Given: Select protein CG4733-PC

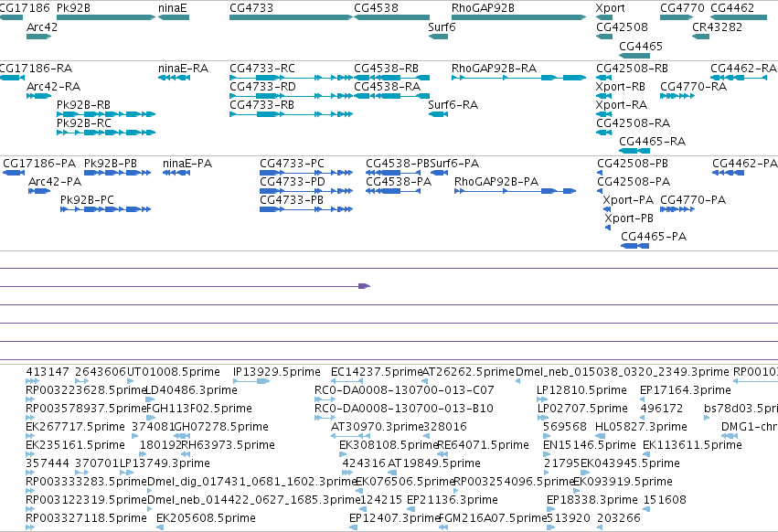Looking at the screenshot, I should (306, 173).
